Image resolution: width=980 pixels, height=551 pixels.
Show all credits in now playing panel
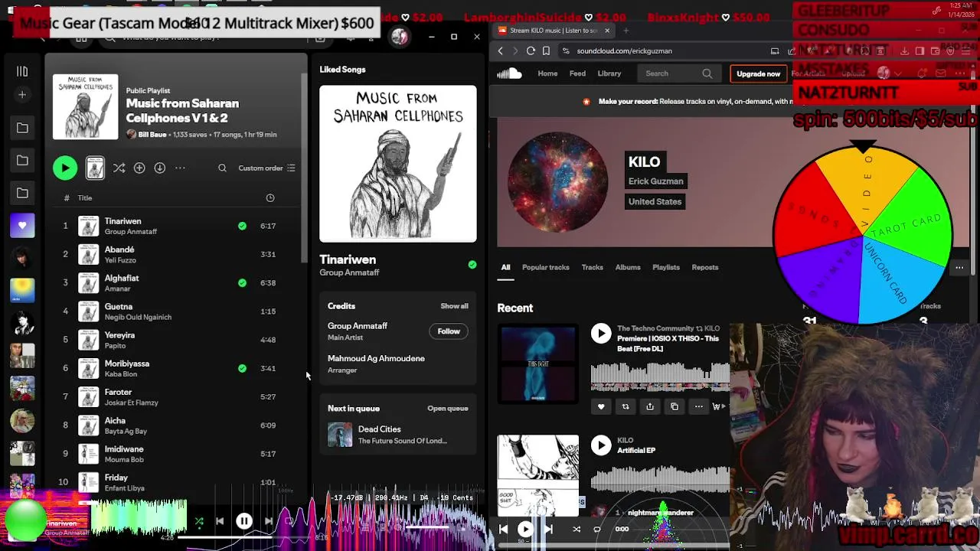click(x=454, y=306)
